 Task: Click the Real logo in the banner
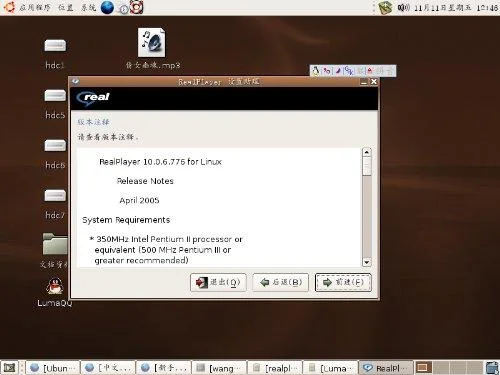93,98
